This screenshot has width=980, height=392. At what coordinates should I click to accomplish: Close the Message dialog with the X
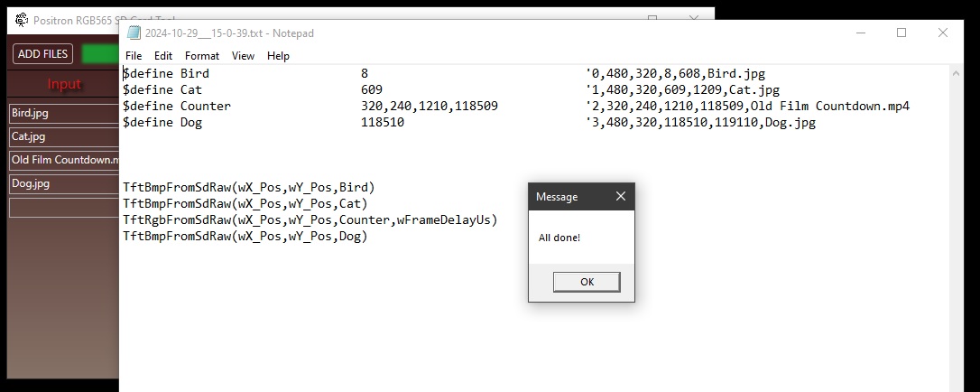pyautogui.click(x=620, y=196)
